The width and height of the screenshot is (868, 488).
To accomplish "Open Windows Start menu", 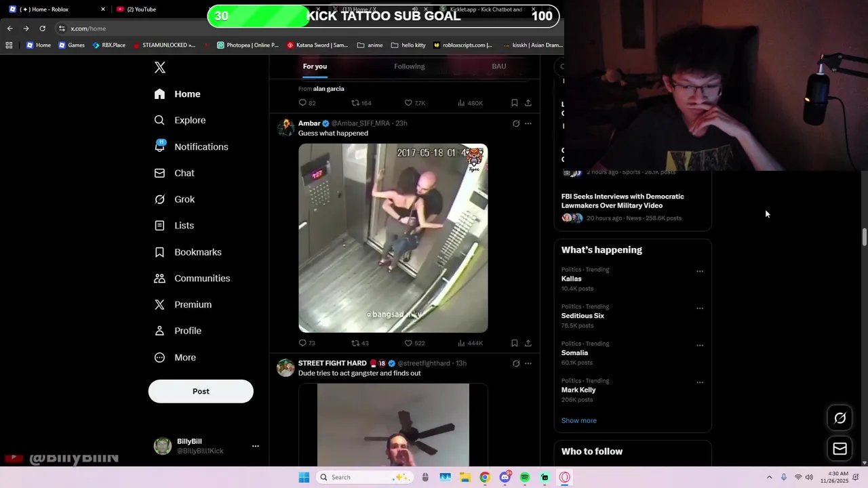I will [304, 477].
